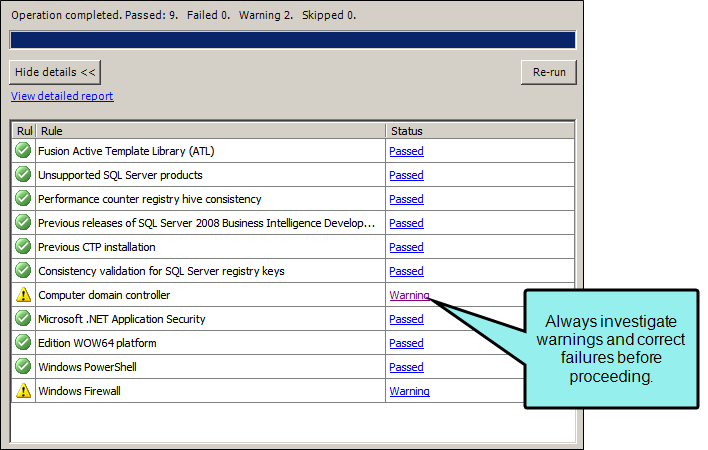This screenshot has height=450, width=708.
Task: Click check icon for Microsoft .NET Application Security
Action: [23, 319]
